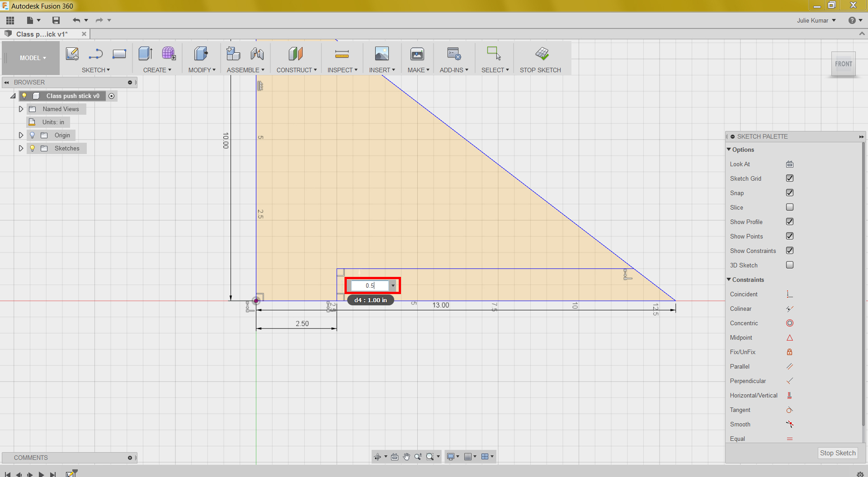Viewport: 868px width, 477px height.
Task: Expand the Origin tree node
Action: point(21,135)
